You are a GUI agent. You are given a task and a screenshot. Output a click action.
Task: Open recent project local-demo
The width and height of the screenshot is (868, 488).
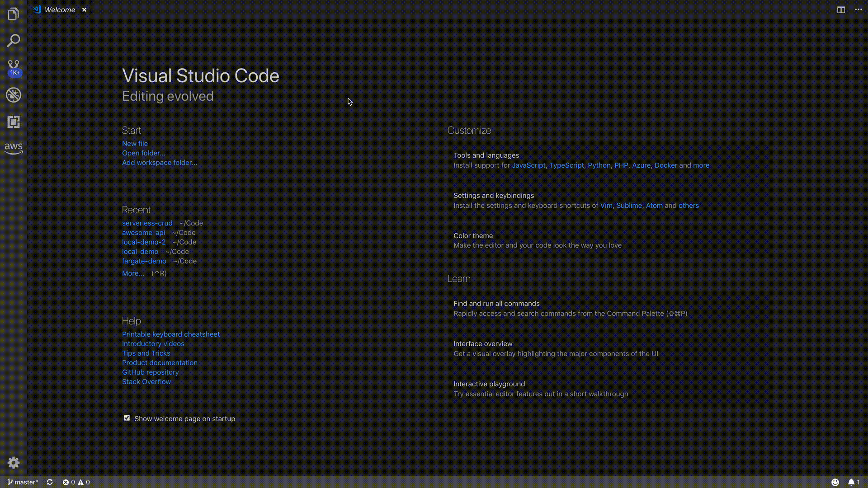(140, 251)
